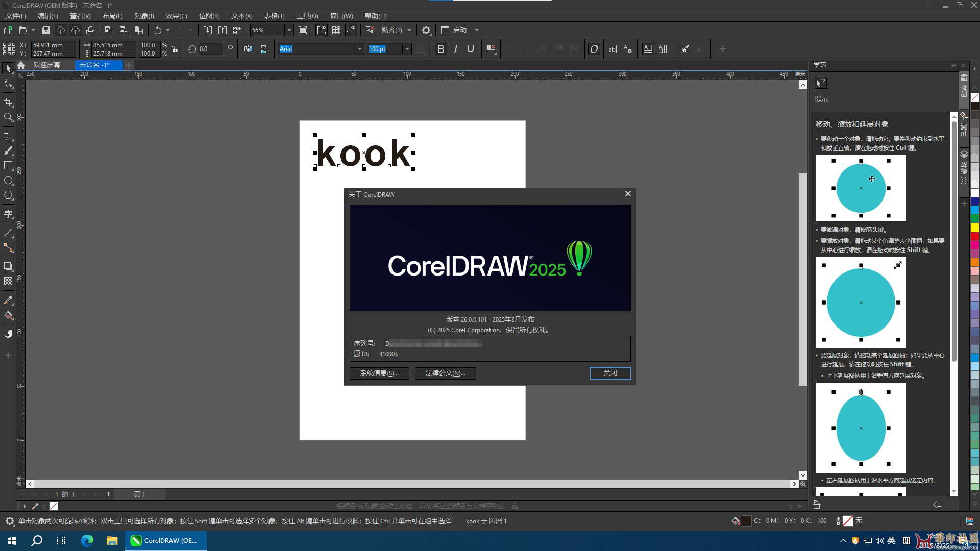This screenshot has height=551, width=980.
Task: Toggle horizontal text direction button
Action: tap(648, 49)
